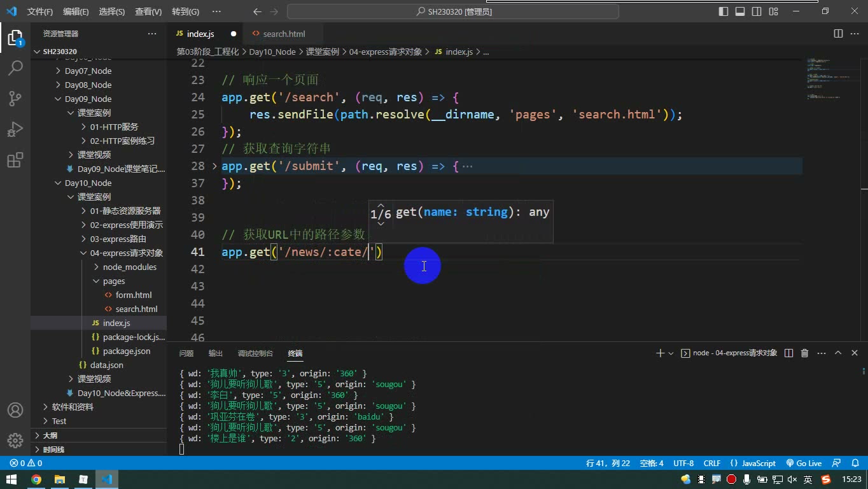Open Chrome from the Windows taskbar
This screenshot has height=489, width=868.
(36, 479)
